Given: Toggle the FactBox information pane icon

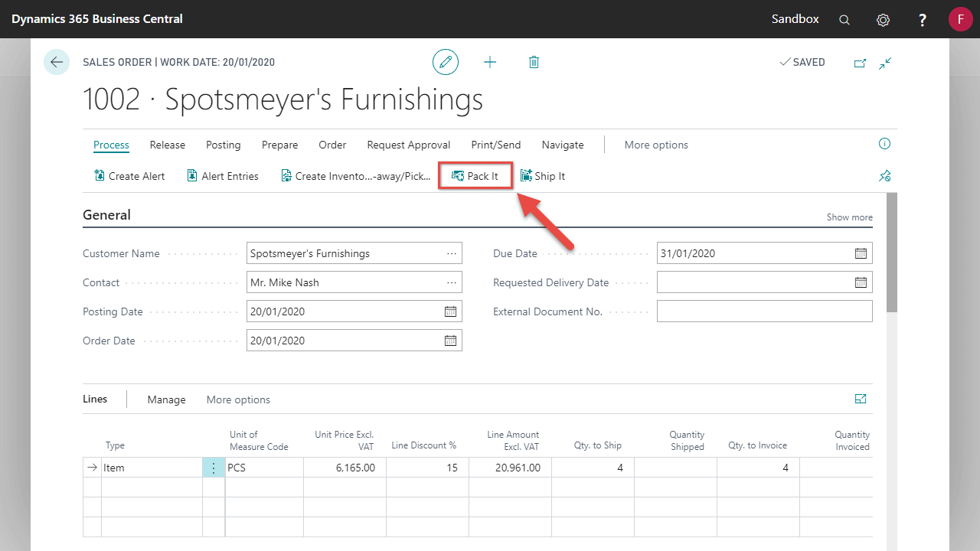Looking at the screenshot, I should point(884,144).
